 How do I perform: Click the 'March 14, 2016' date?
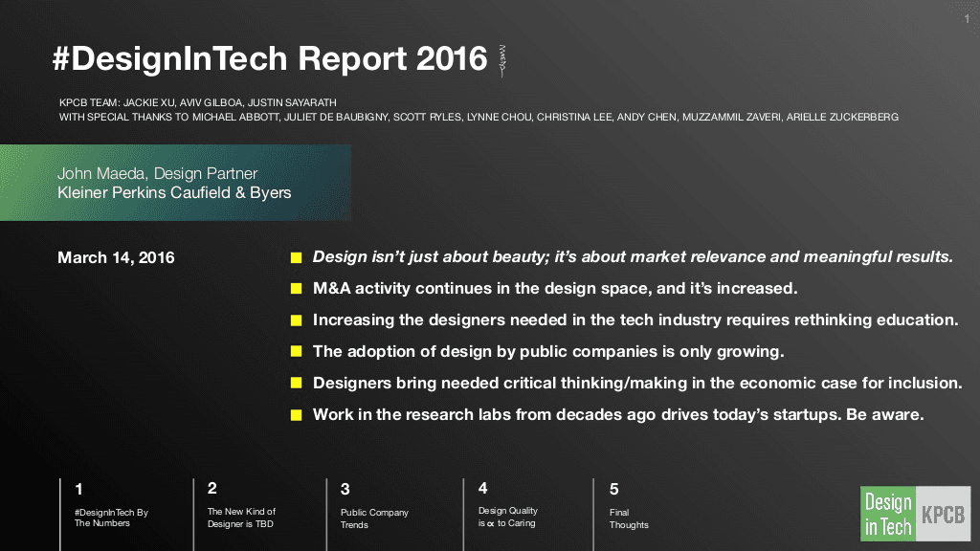click(116, 257)
